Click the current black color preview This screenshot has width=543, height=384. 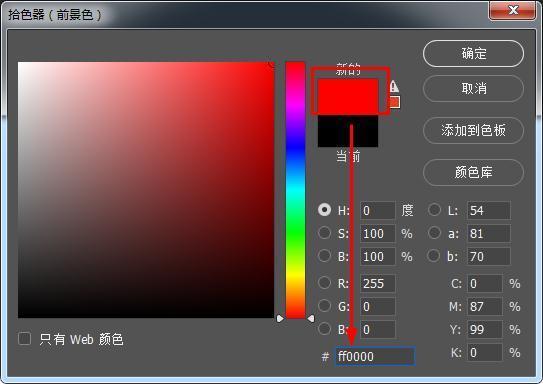[348, 131]
